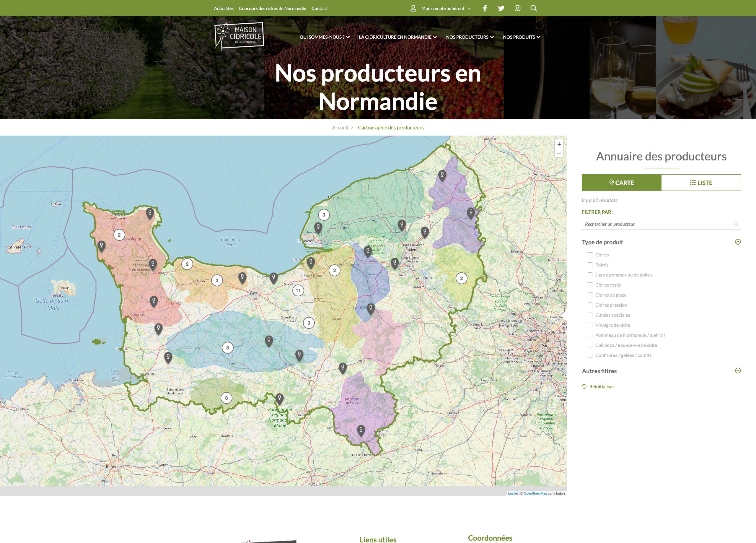This screenshot has height=543, width=756.
Task: Open La cidriculture en Normandie menu
Action: [x=398, y=37]
